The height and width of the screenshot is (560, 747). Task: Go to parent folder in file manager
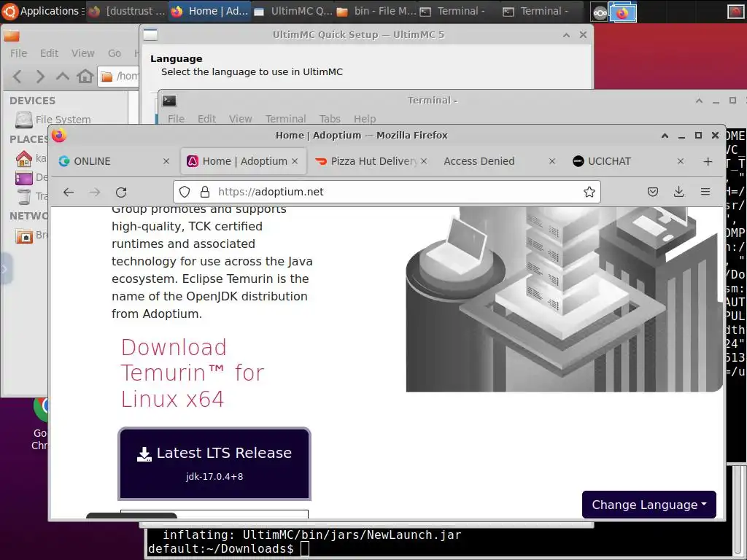point(63,76)
